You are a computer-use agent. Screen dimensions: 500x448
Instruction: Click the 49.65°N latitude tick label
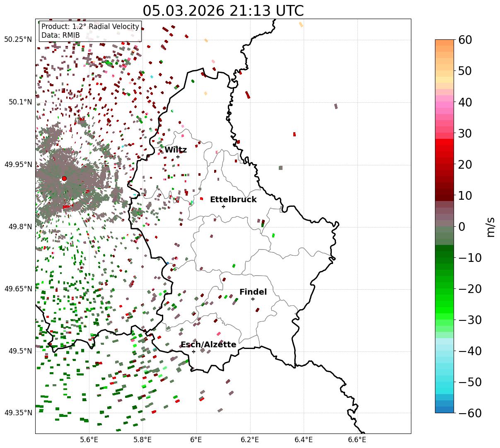tap(18, 289)
